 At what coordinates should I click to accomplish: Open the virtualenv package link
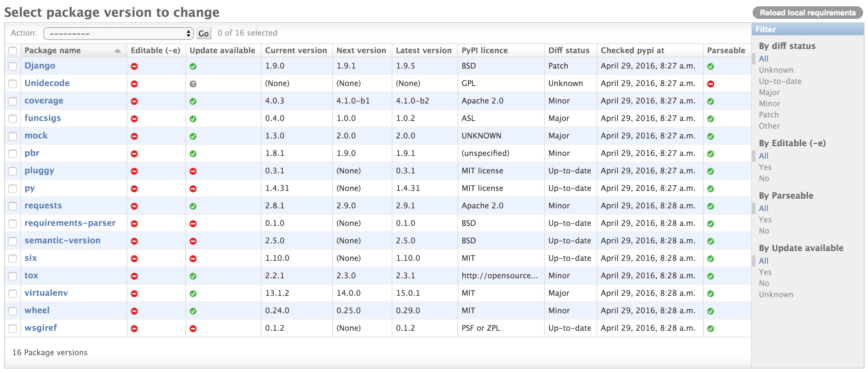pyautogui.click(x=46, y=293)
